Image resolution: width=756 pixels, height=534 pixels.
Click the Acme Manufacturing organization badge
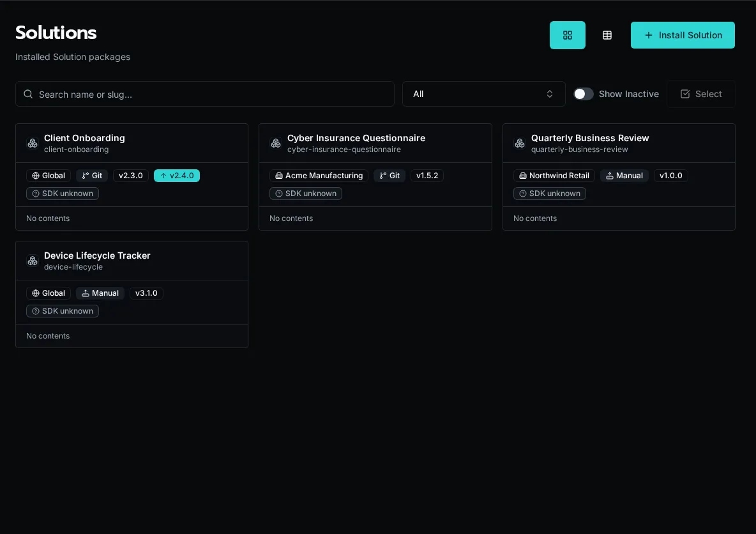[x=319, y=176]
